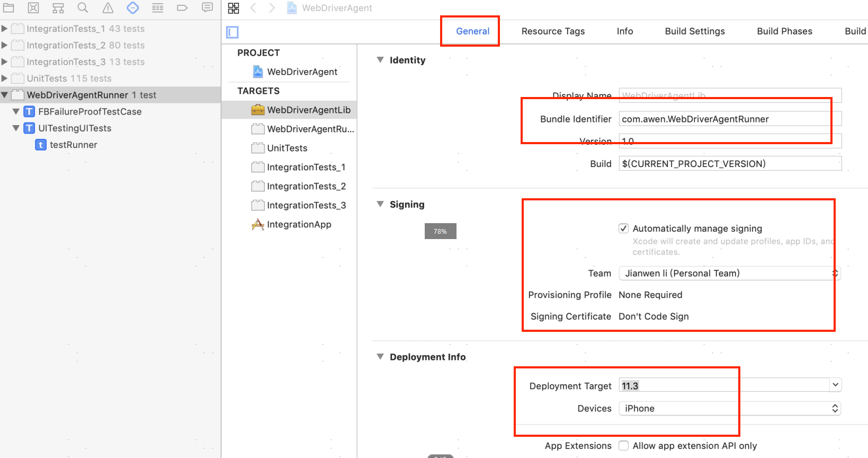Viewport: 868px width, 458px height.
Task: Switch to the General tab
Action: (x=472, y=31)
